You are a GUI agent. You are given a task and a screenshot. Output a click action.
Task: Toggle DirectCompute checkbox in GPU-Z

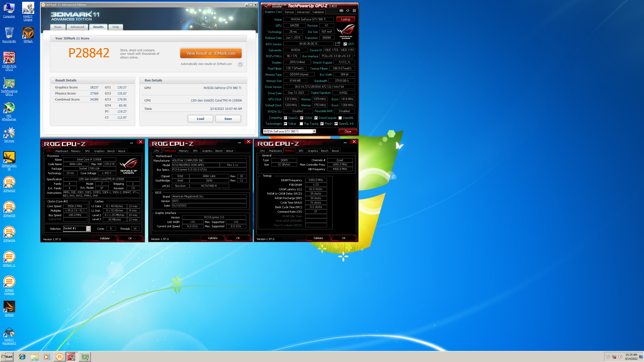(x=316, y=118)
